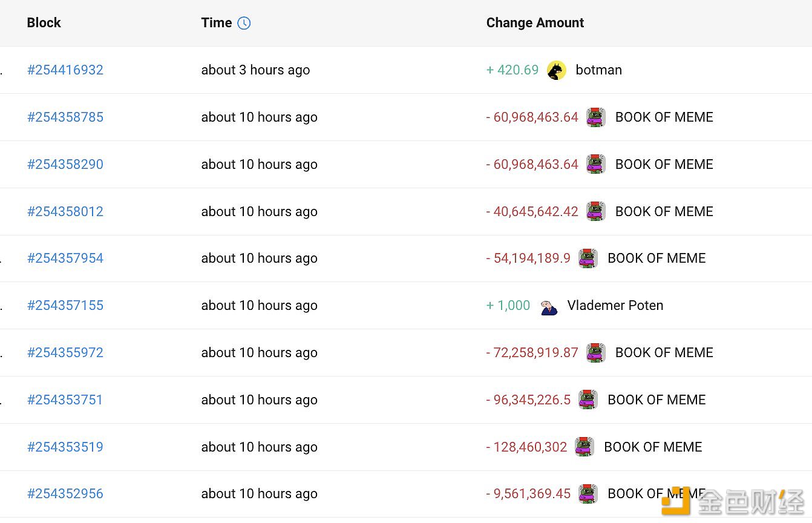This screenshot has height=523, width=812.
Task: Open block #254358785
Action: (x=65, y=117)
